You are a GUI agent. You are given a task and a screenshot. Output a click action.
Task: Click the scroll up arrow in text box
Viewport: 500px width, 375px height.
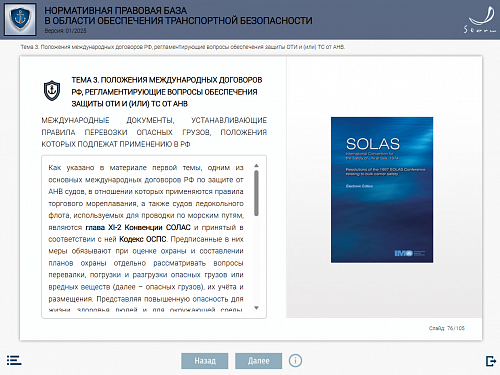256,166
